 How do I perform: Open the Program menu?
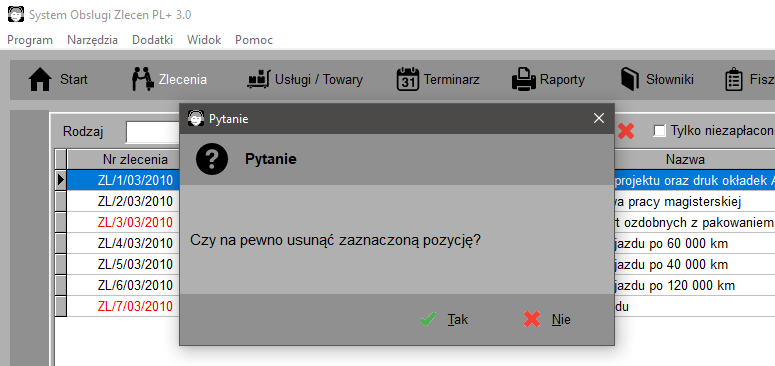click(x=30, y=40)
